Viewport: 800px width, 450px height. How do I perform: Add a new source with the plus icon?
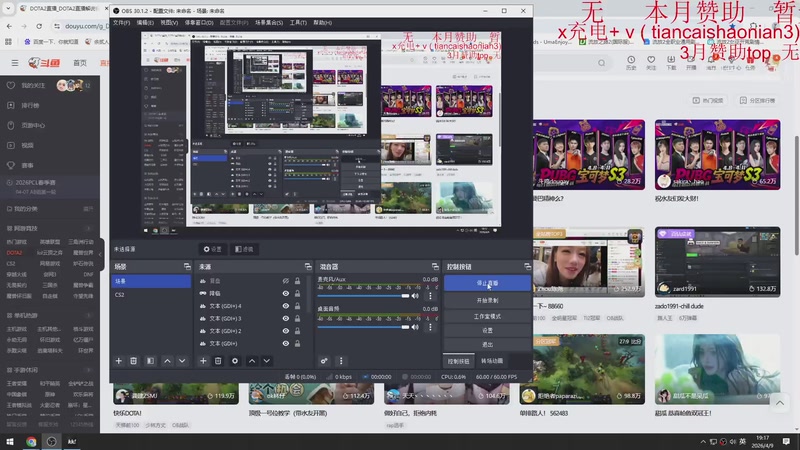203,361
